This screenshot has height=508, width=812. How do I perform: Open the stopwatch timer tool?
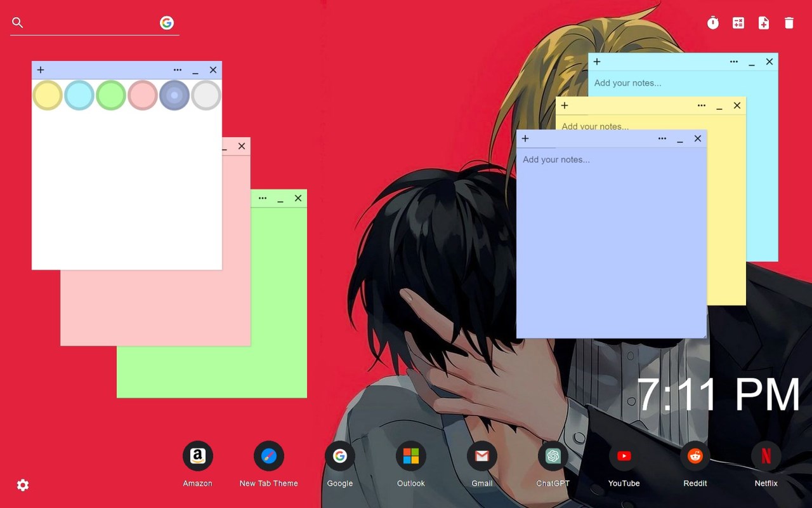(713, 23)
